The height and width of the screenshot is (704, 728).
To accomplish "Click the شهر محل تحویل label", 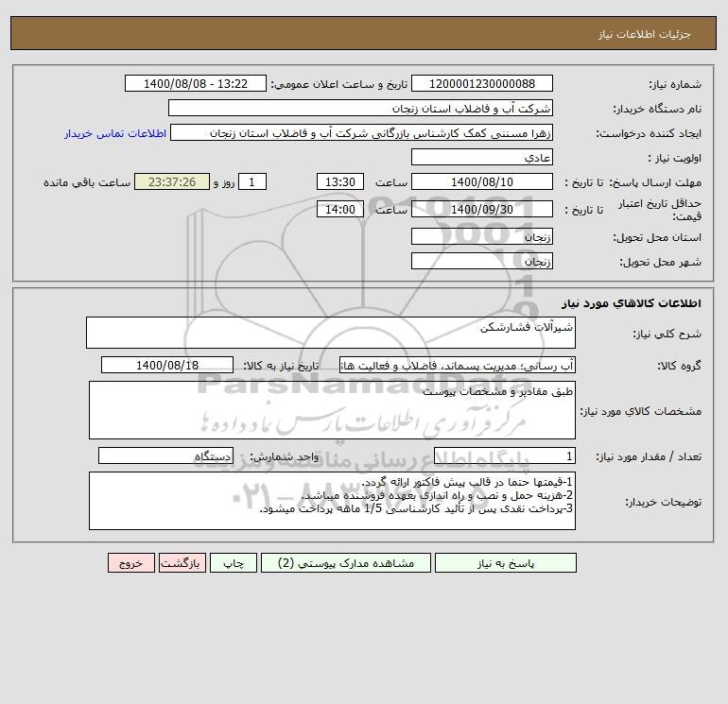I will point(660,262).
